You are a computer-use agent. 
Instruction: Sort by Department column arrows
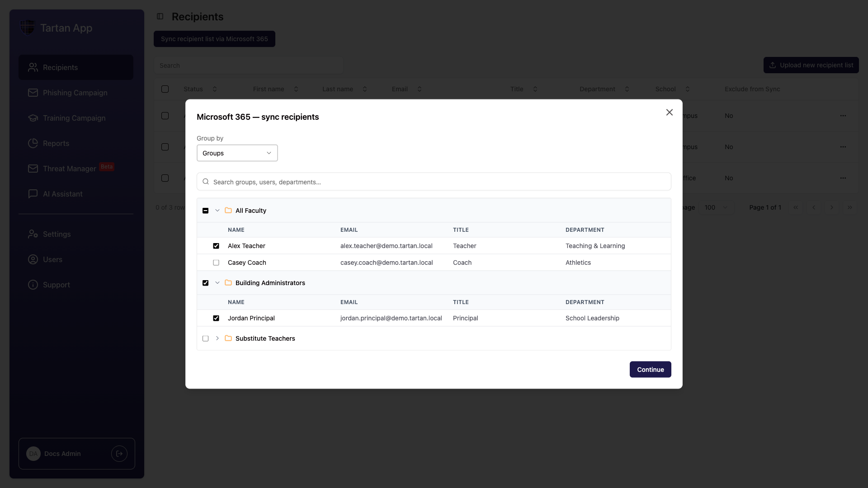point(627,89)
